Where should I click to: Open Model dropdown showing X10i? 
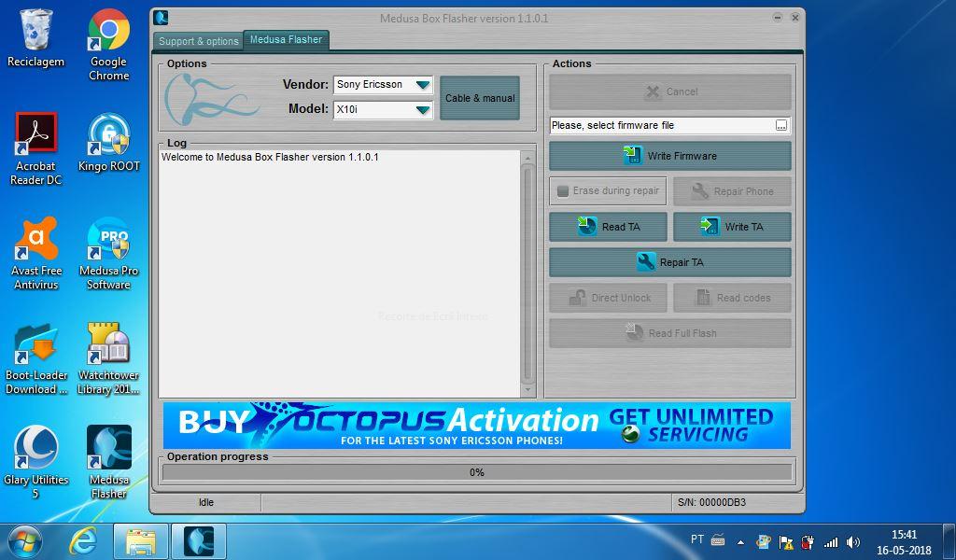(383, 110)
